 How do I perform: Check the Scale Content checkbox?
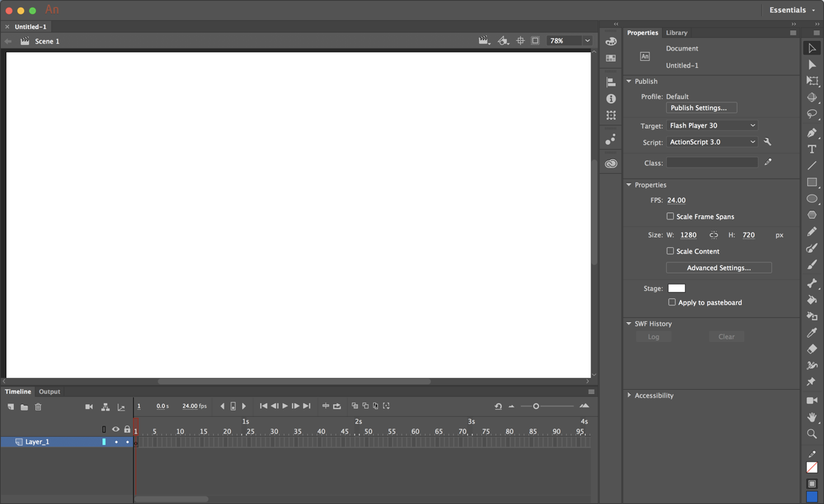[670, 251]
